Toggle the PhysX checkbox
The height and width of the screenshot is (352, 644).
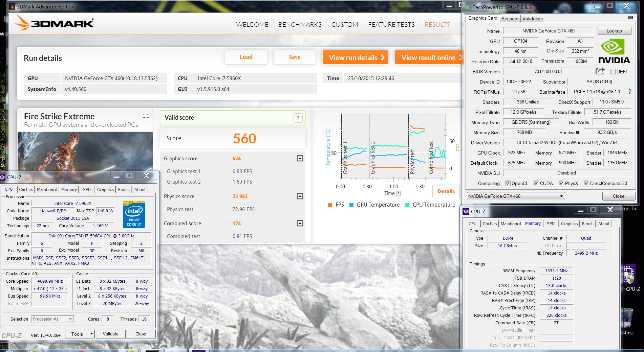pos(561,183)
